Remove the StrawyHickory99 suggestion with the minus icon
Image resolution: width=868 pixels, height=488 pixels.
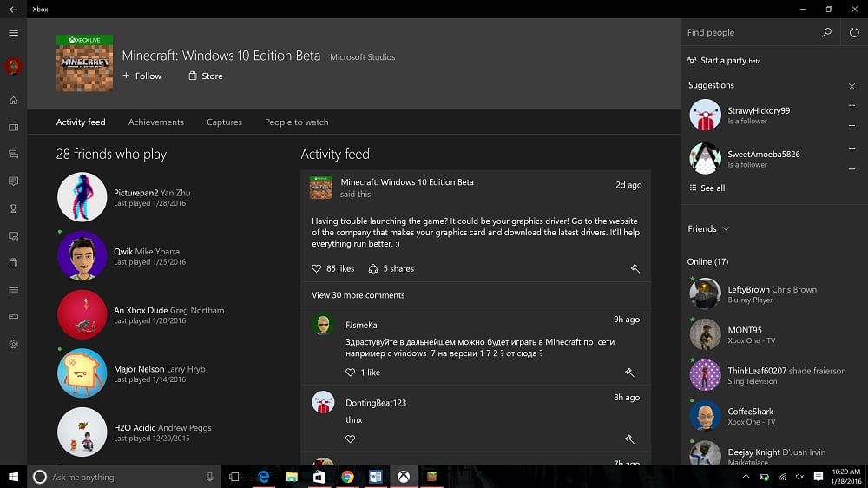[x=852, y=125]
